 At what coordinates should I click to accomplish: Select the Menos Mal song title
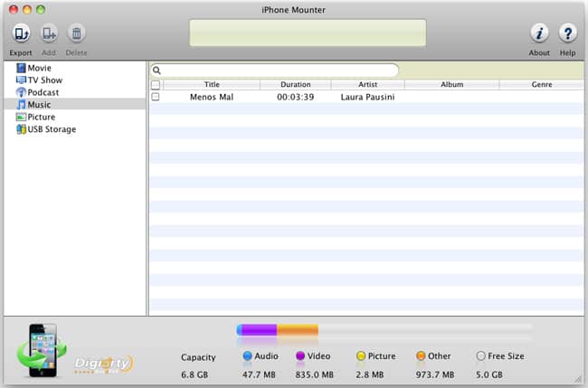coord(212,97)
